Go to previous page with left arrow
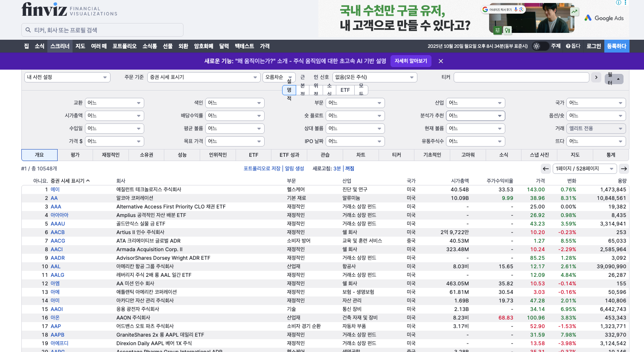 [x=545, y=169]
